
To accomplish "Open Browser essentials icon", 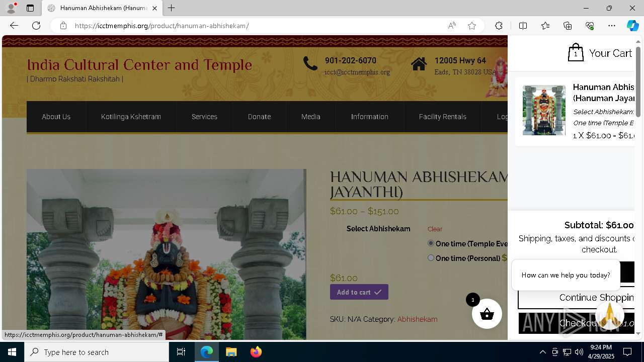I will tap(590, 26).
